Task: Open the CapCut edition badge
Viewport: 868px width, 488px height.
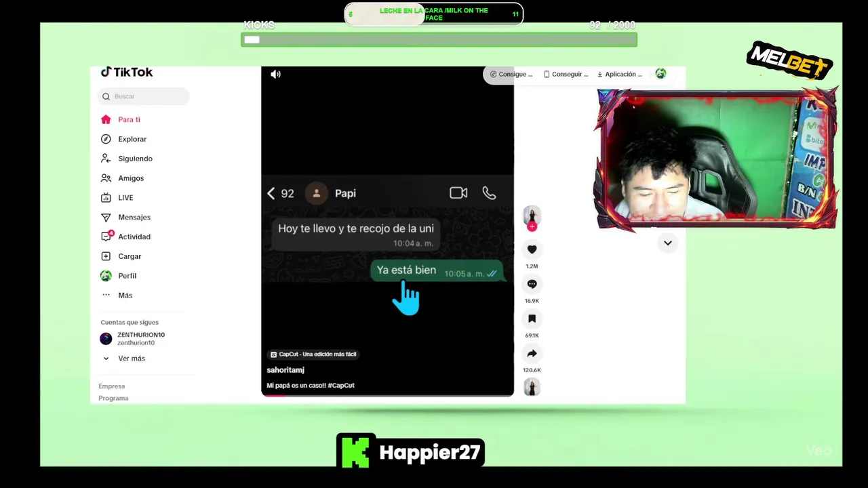Action: coord(313,354)
